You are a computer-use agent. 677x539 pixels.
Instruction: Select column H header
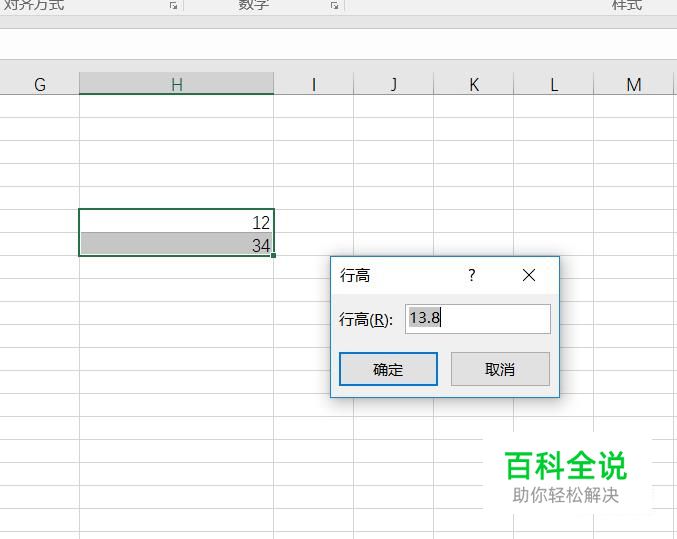(177, 83)
